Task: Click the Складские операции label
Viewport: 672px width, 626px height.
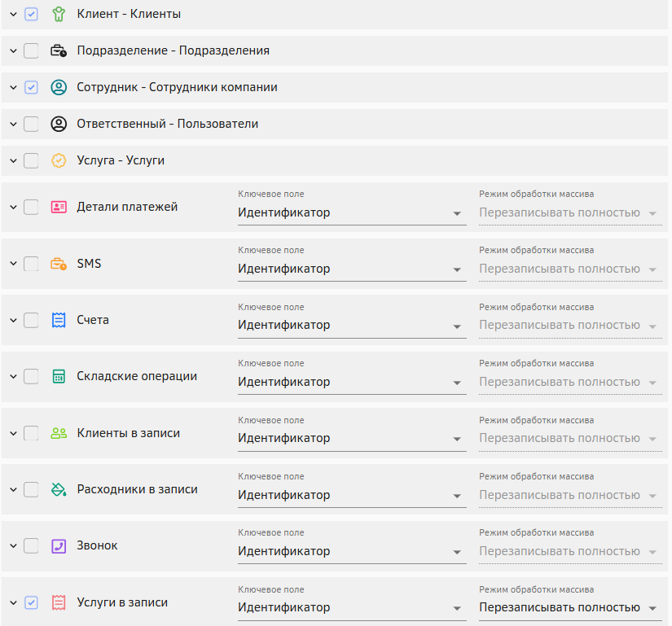Action: [x=137, y=376]
